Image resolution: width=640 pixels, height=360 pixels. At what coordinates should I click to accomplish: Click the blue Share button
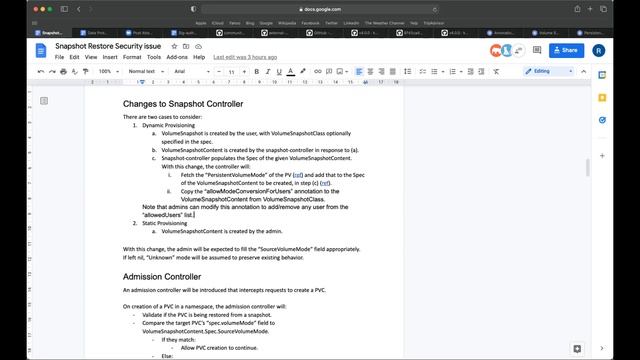566,50
